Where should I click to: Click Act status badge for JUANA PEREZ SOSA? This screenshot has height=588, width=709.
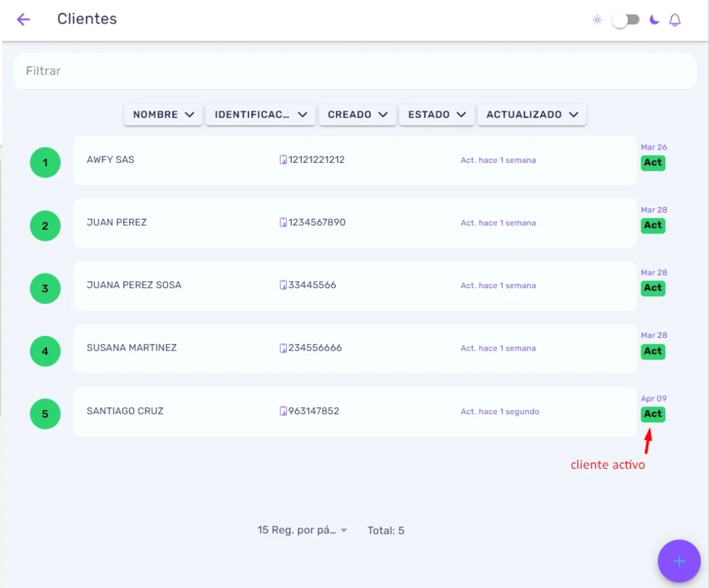(x=653, y=288)
